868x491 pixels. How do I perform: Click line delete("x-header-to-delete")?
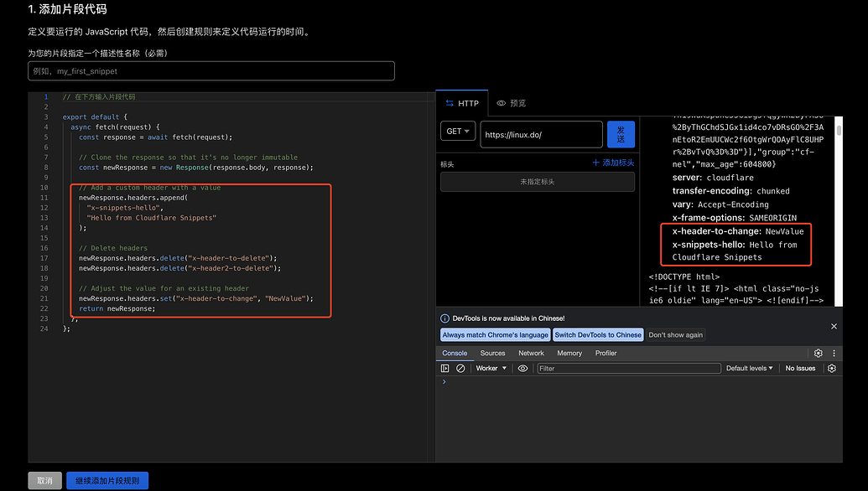178,258
